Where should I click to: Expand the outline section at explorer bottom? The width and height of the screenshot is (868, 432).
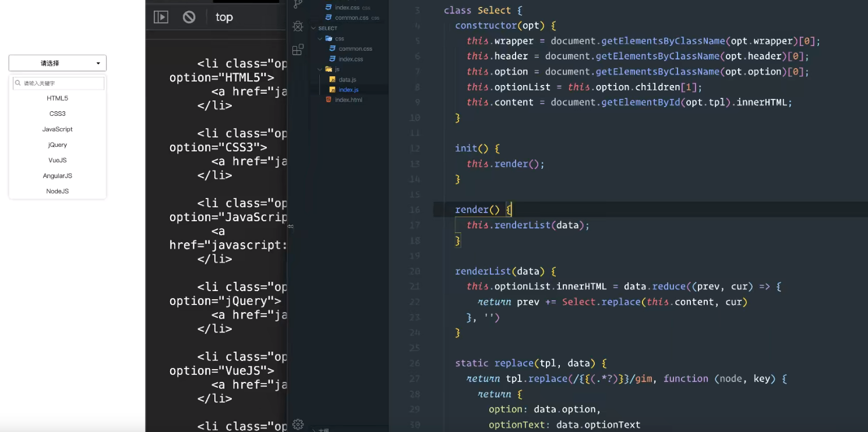click(x=315, y=430)
